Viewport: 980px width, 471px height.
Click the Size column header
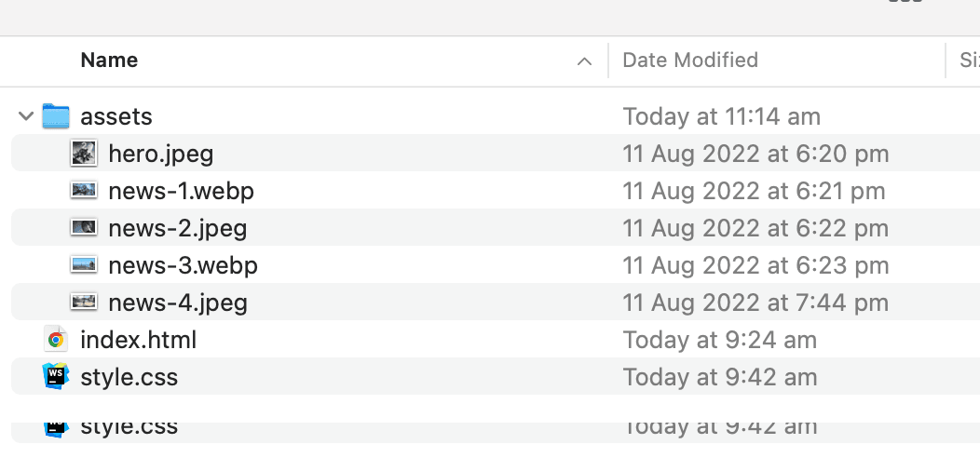(969, 61)
